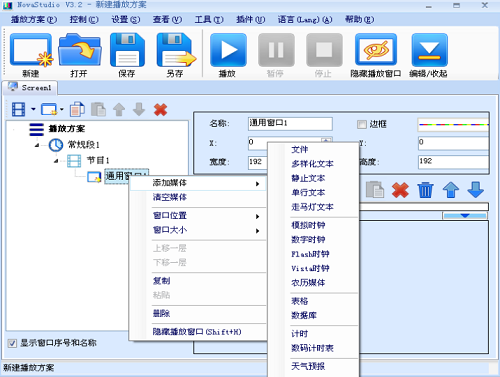Click the 名称 input field with 通用窗口1
The width and height of the screenshot is (500, 377).
coord(290,123)
